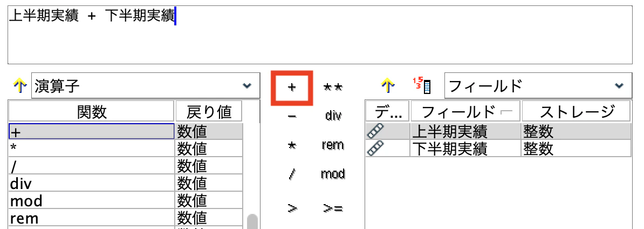Click the plus operator button
644x229 pixels.
(292, 87)
